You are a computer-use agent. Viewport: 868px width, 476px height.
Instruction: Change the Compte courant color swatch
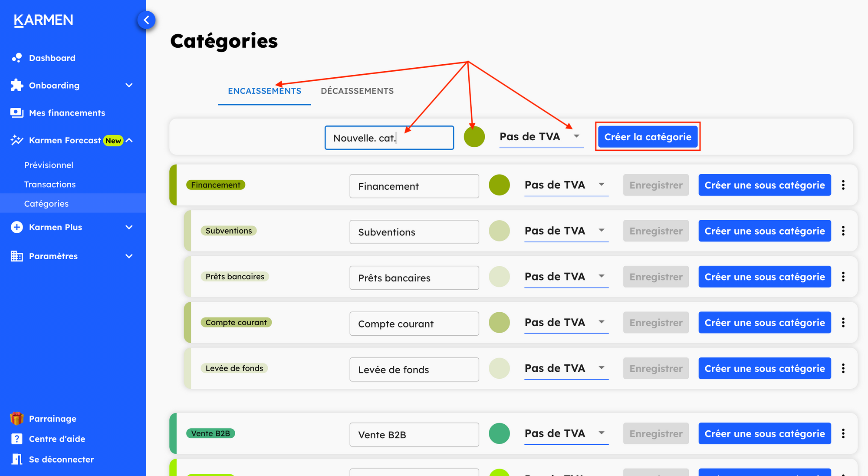click(x=499, y=323)
